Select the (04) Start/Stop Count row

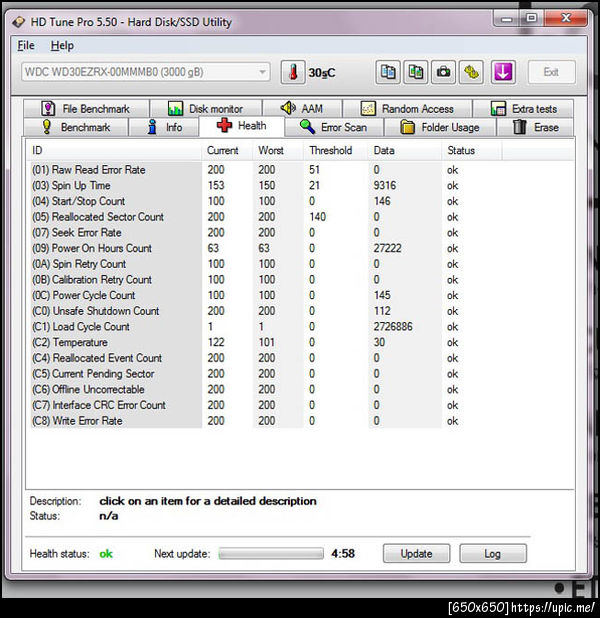302,201
